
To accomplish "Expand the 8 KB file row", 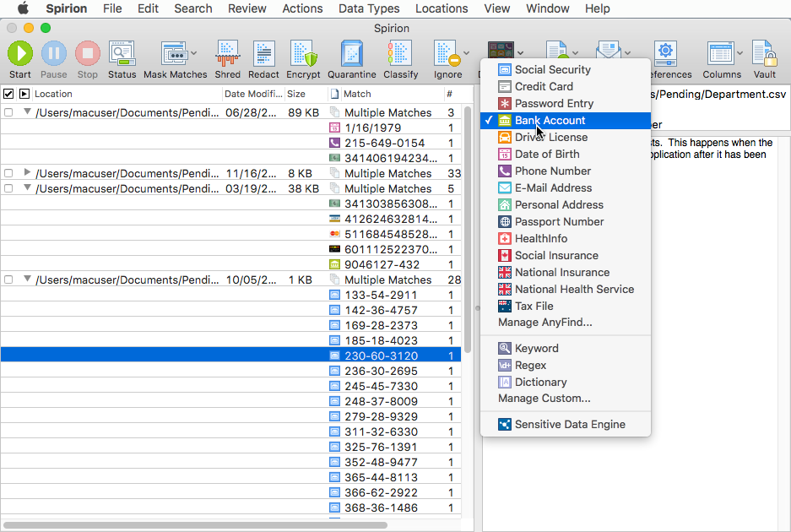I will [27, 172].
